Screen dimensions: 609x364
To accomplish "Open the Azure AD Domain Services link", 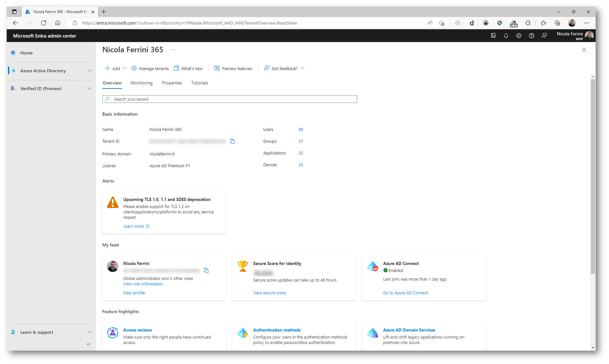I will pyautogui.click(x=409, y=330).
